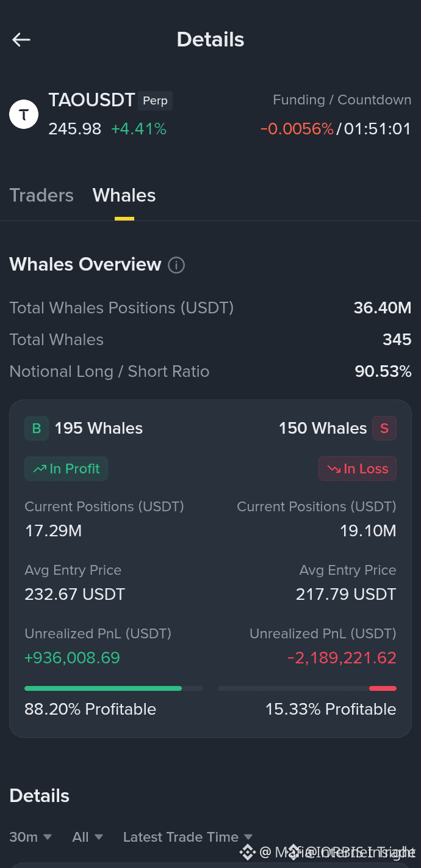Image resolution: width=421 pixels, height=868 pixels.
Task: Click the Funding / Countdown label
Action: pos(342,100)
